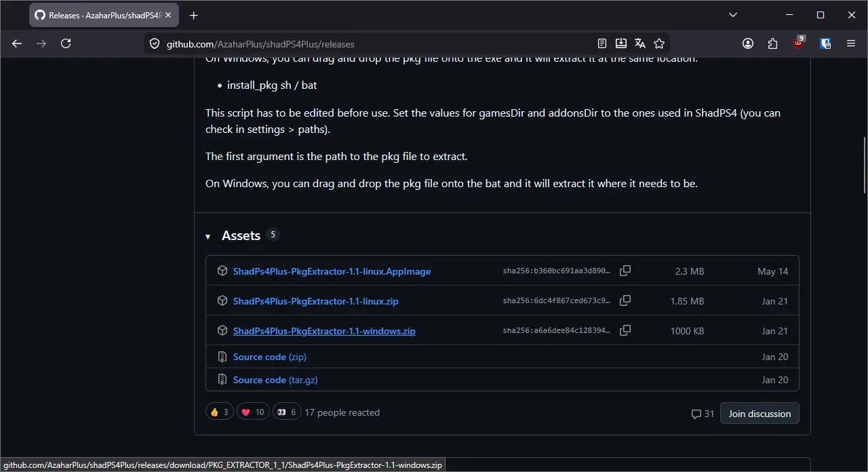
Task: Translate this page icon
Action: click(639, 43)
